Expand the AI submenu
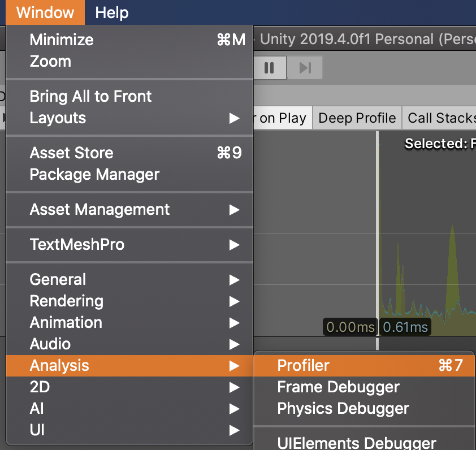Viewport: 476px width, 450px height. coord(129,409)
